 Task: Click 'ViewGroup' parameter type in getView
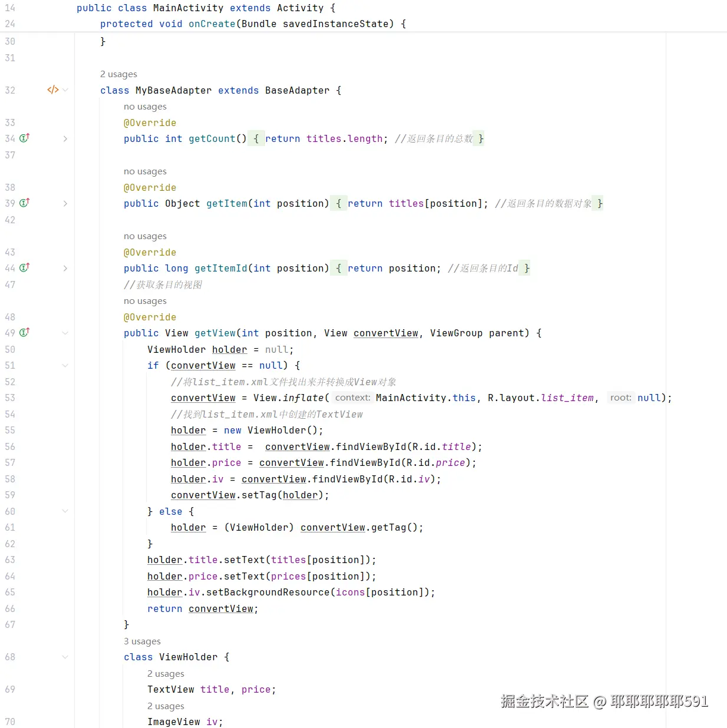click(x=457, y=333)
